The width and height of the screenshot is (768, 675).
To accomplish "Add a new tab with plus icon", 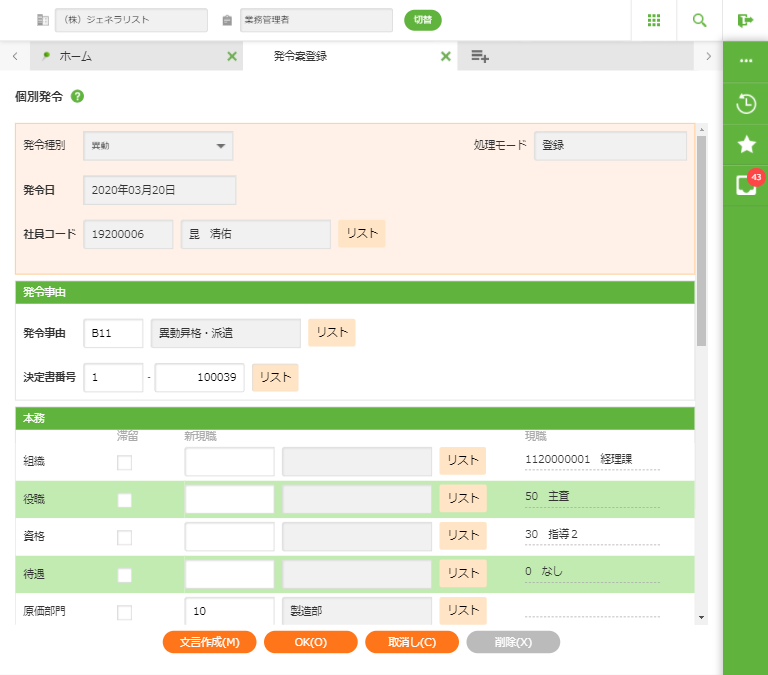I will tap(480, 57).
